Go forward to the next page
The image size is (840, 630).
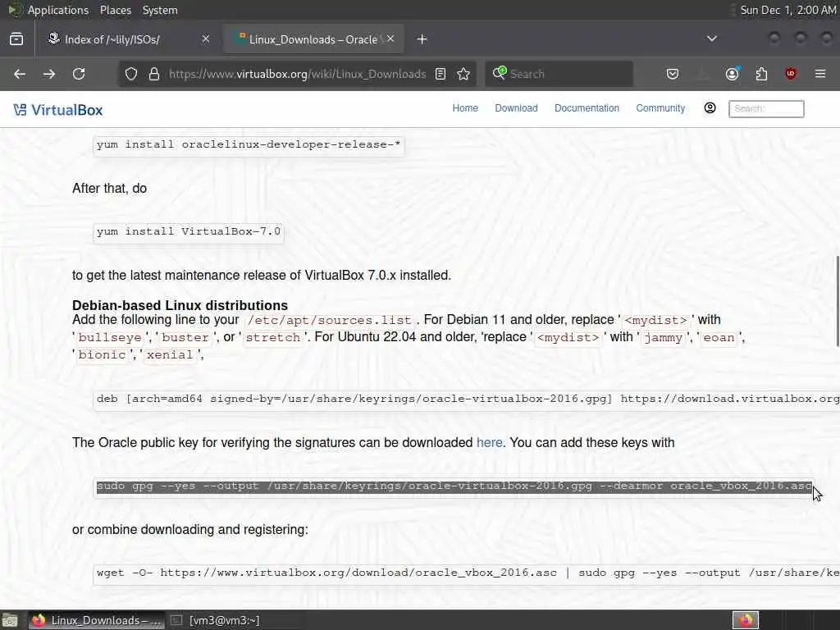coord(49,74)
